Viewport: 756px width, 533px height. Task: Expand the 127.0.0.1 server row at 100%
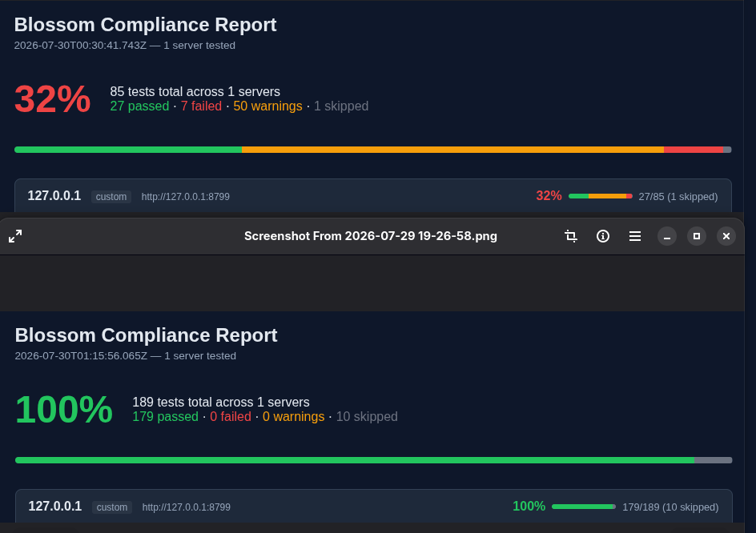point(374,506)
